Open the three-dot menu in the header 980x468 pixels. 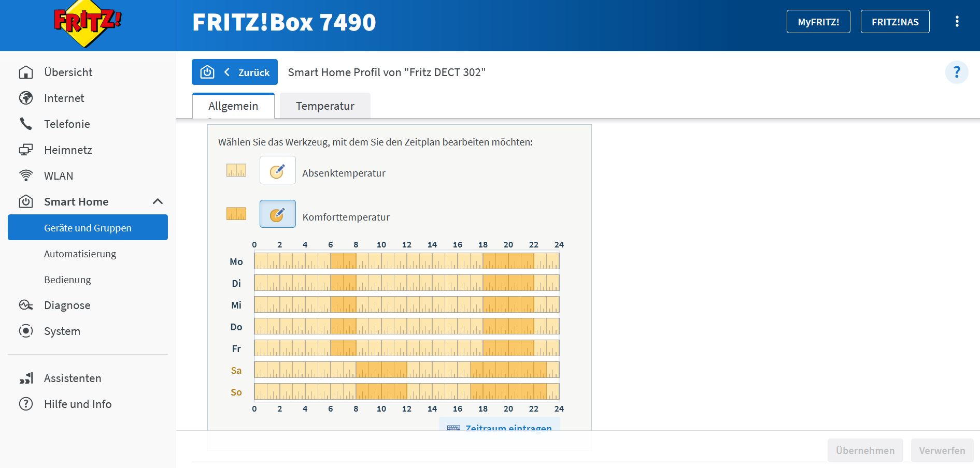click(x=957, y=22)
